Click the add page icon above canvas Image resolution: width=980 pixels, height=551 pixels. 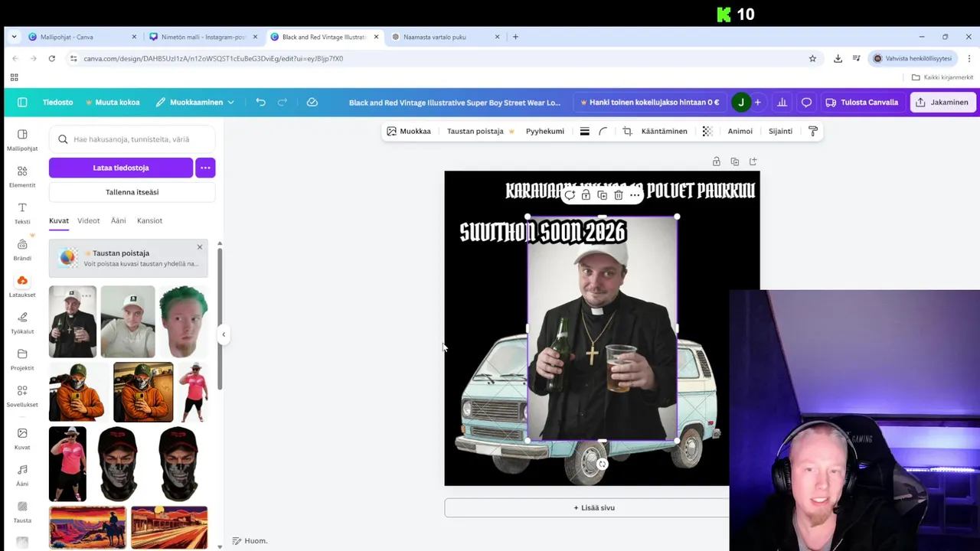(x=753, y=161)
